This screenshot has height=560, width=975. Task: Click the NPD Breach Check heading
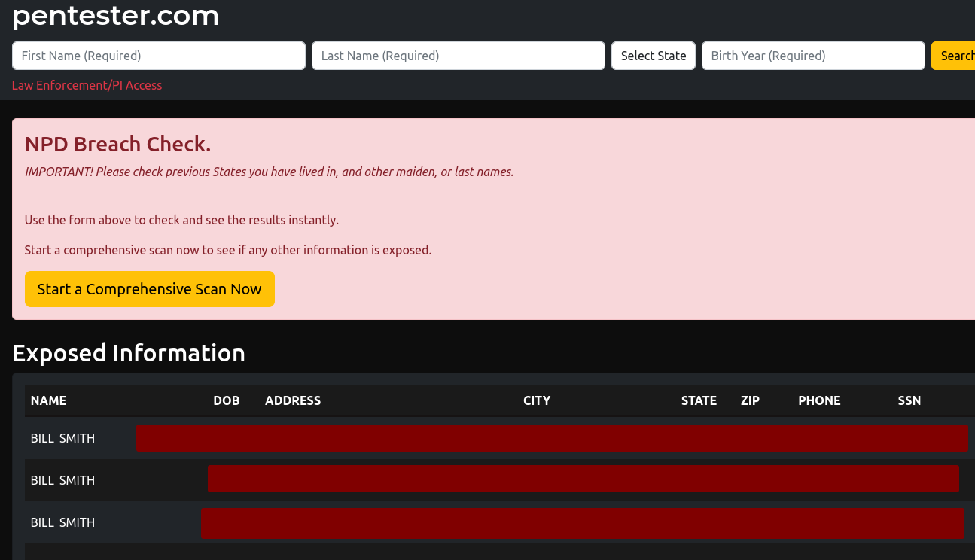(x=118, y=144)
